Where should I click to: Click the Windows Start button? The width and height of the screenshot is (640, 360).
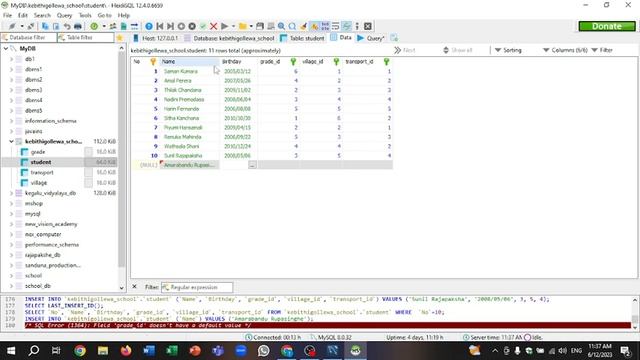click(11, 351)
